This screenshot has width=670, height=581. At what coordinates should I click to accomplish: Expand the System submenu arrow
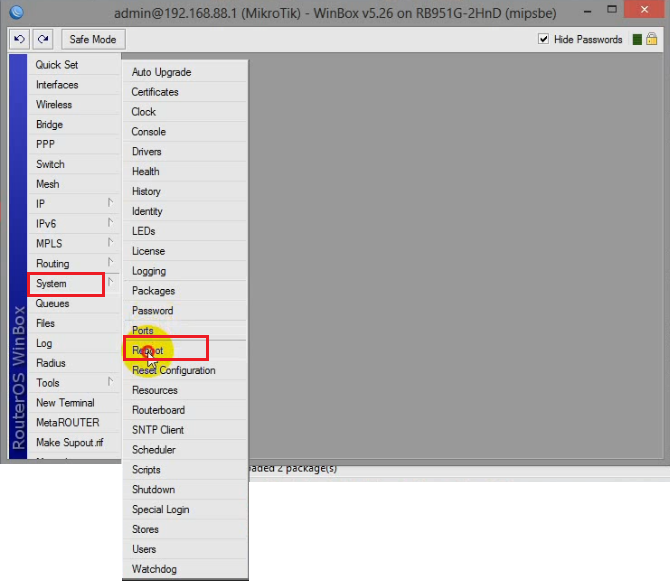pyautogui.click(x=111, y=282)
